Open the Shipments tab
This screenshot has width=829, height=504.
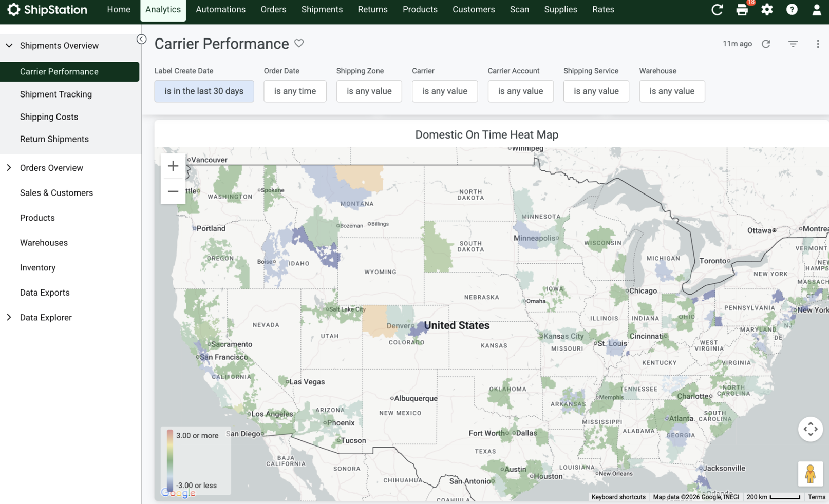(x=322, y=10)
